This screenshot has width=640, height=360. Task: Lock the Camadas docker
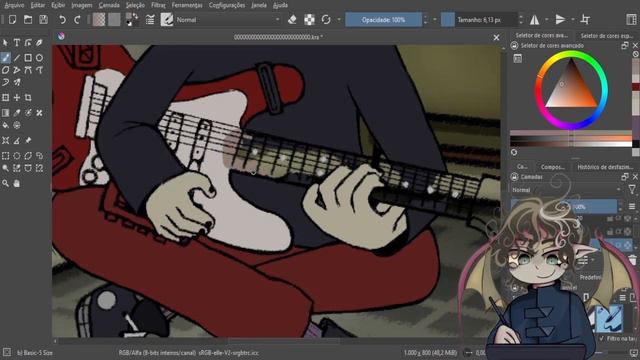(x=514, y=177)
